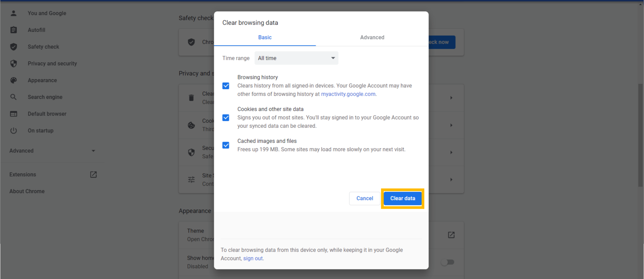Image resolution: width=644 pixels, height=279 pixels.
Task: Open Default browser settings section
Action: 47,114
